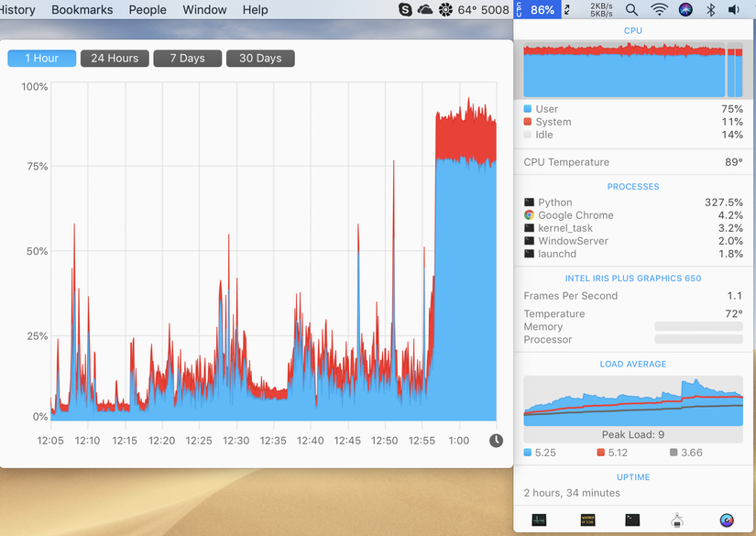
Task: Open the OneDrive cloud menu bar icon
Action: coord(425,10)
